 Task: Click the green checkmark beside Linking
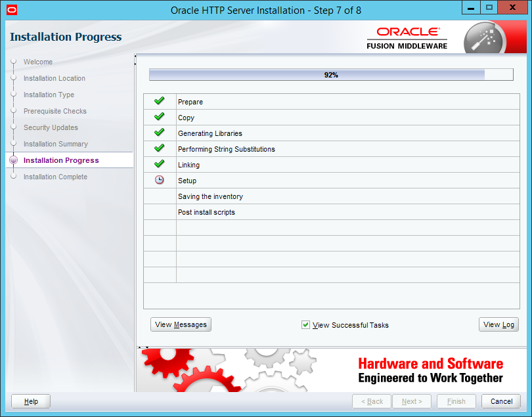point(159,165)
